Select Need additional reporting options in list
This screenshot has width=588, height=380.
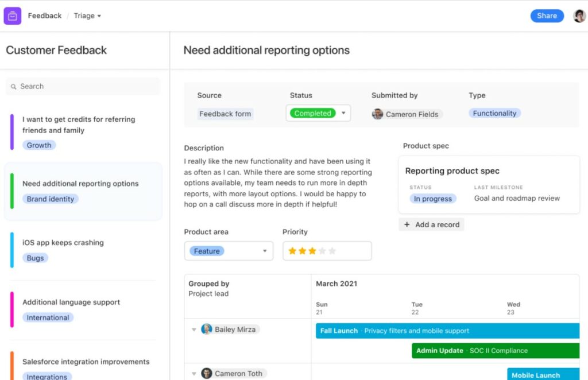[x=83, y=191]
